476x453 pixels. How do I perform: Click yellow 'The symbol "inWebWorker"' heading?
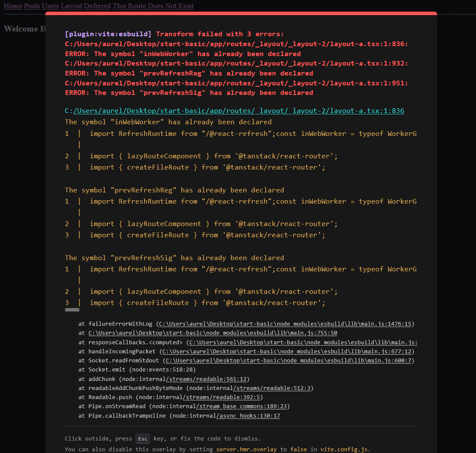(x=168, y=122)
